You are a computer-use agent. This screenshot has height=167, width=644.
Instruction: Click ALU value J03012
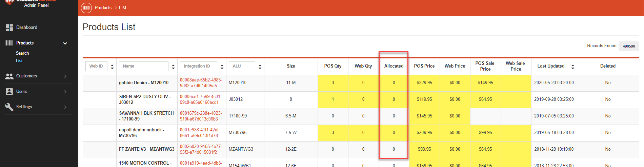[x=236, y=99]
